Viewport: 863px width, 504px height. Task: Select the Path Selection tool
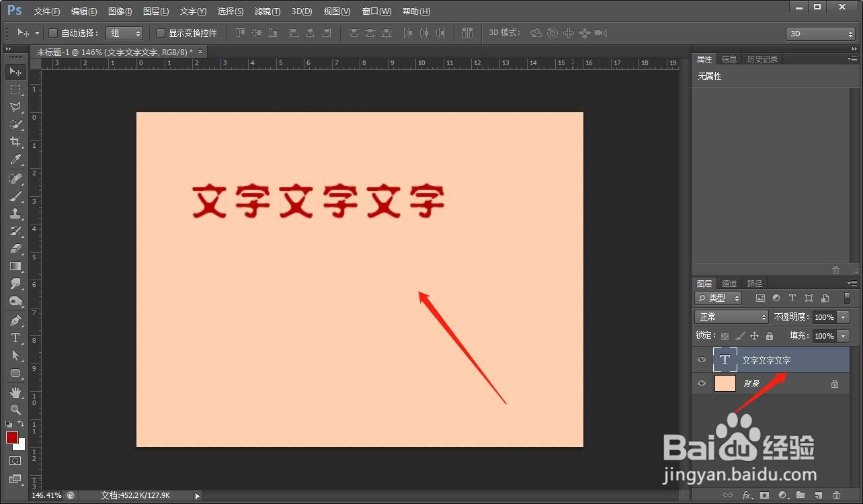15,355
